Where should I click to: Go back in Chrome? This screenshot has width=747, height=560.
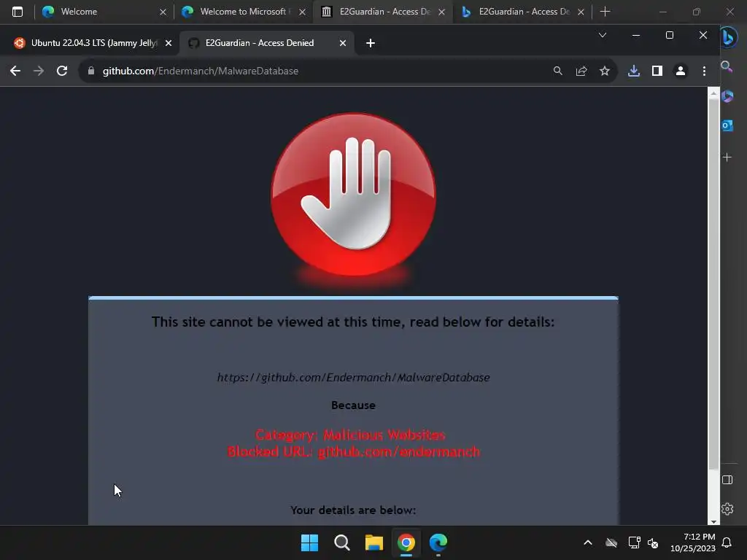coord(15,71)
